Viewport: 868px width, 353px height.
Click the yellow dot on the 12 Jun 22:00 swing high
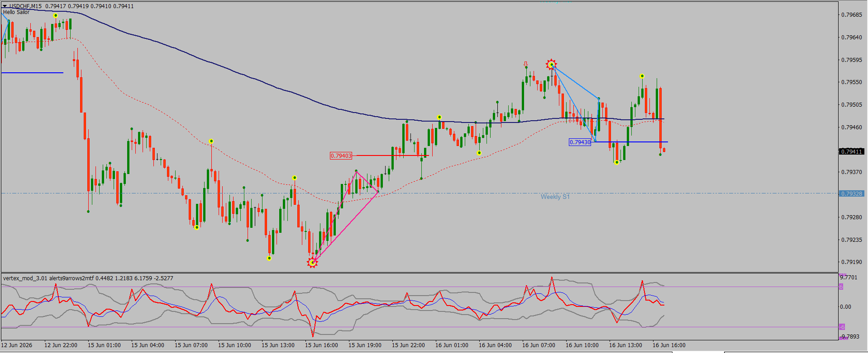pos(56,16)
